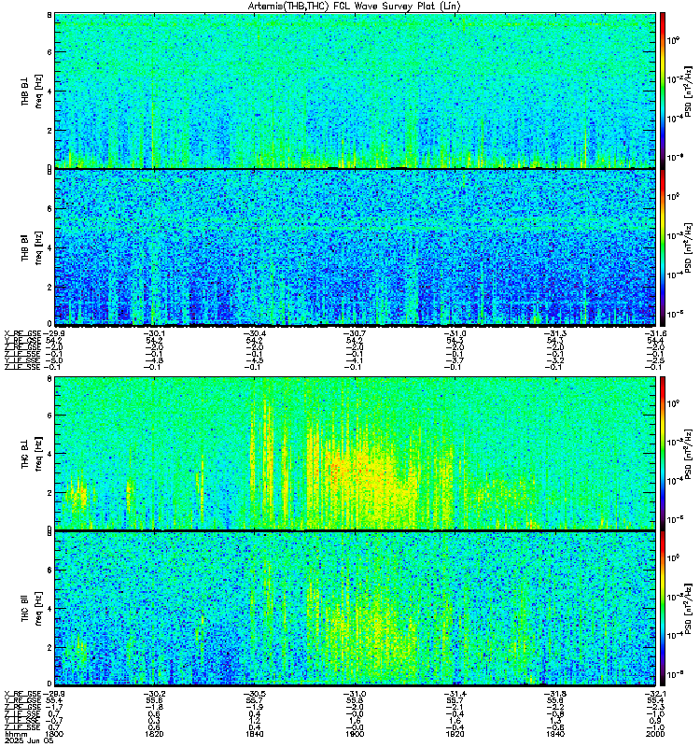This screenshot has width=700, height=747.
Task: Click the X_RE_GSE value -31.4
Action: click(455, 694)
